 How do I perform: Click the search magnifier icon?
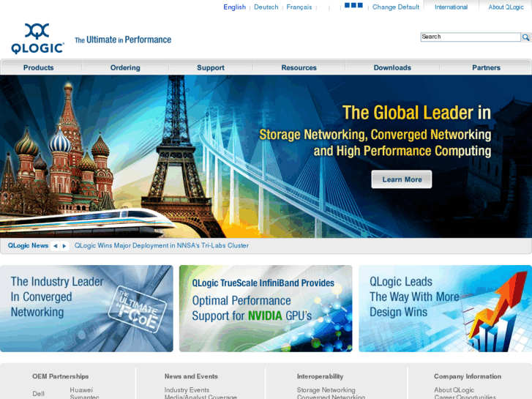pos(525,37)
